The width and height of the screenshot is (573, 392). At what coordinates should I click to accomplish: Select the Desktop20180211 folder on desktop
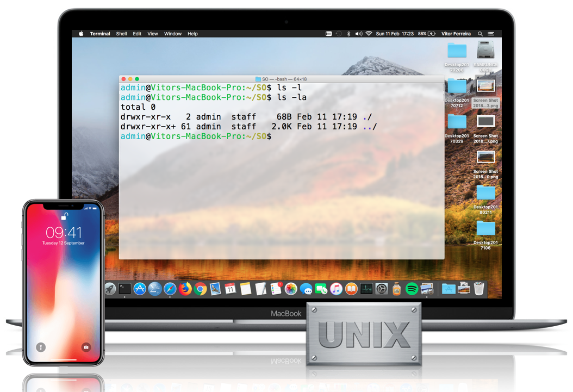pos(485,200)
